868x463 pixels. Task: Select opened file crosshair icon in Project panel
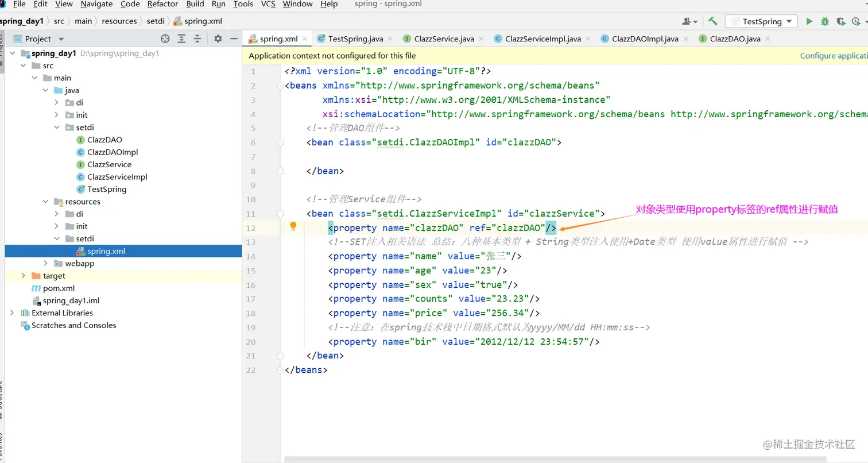click(x=165, y=38)
